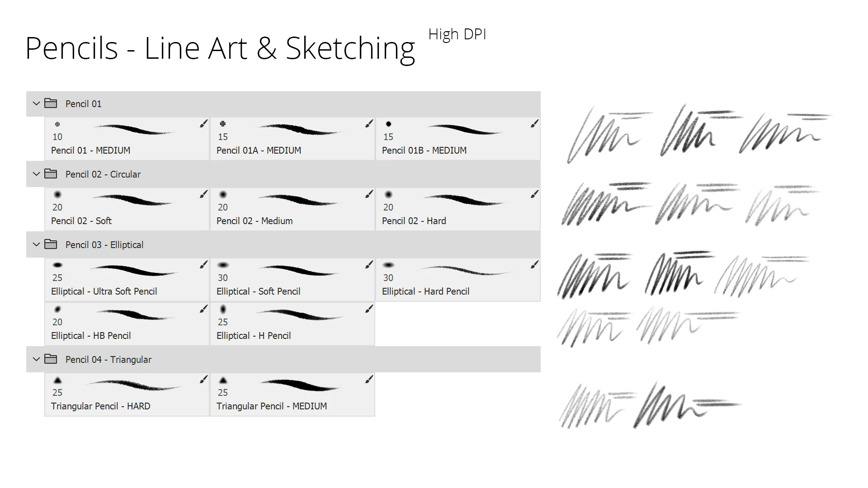Select Pencil 01A - MEDIUM brush

tap(292, 137)
